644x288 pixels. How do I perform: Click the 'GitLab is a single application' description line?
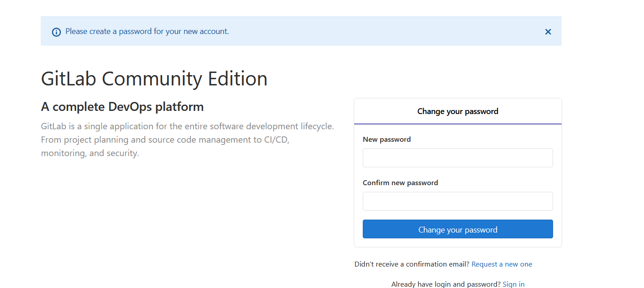187,127
